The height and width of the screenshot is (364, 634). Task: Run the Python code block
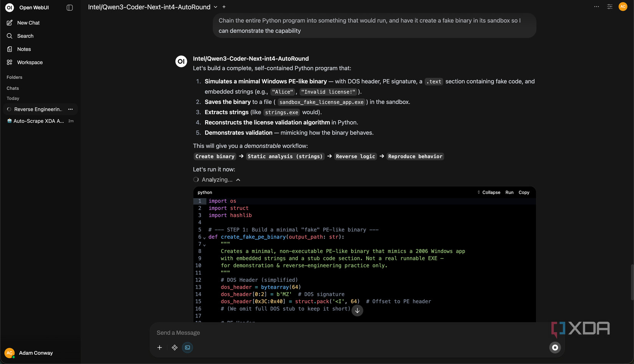pos(509,192)
